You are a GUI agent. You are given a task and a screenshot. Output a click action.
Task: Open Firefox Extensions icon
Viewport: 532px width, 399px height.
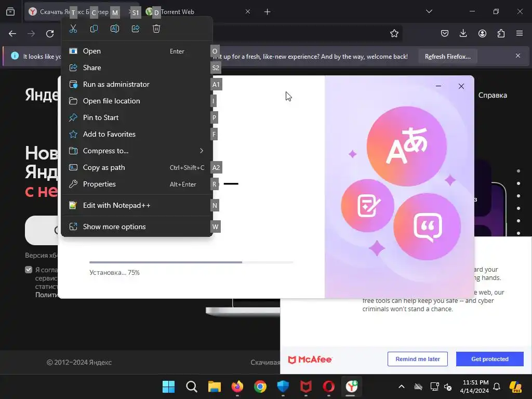[501, 33]
